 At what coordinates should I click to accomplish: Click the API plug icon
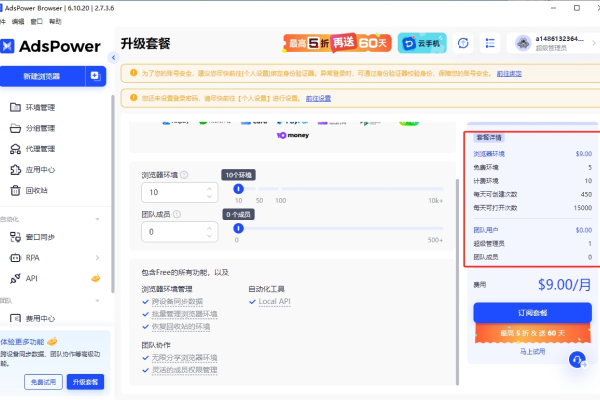click(15, 278)
